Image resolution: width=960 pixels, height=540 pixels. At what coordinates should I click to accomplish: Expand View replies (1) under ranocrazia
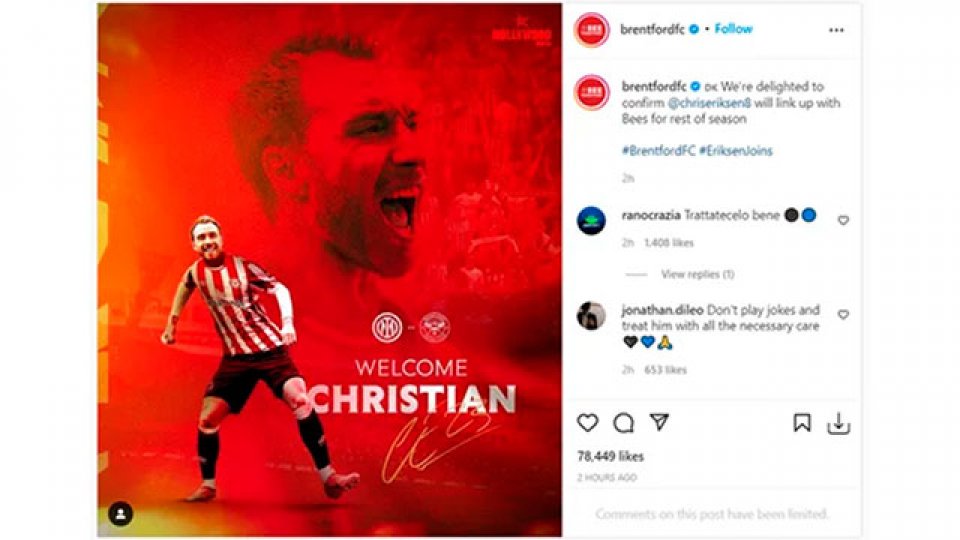697,274
